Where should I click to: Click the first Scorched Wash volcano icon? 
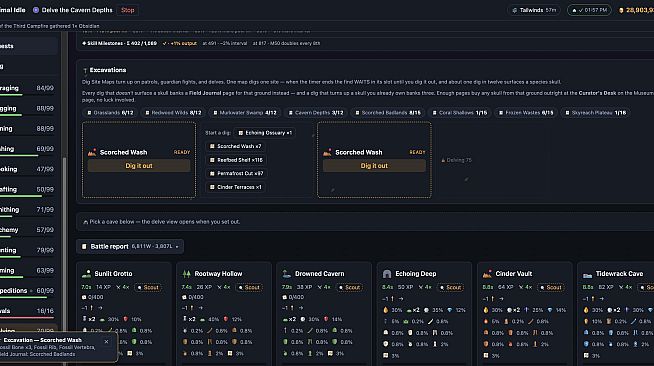coord(92,152)
